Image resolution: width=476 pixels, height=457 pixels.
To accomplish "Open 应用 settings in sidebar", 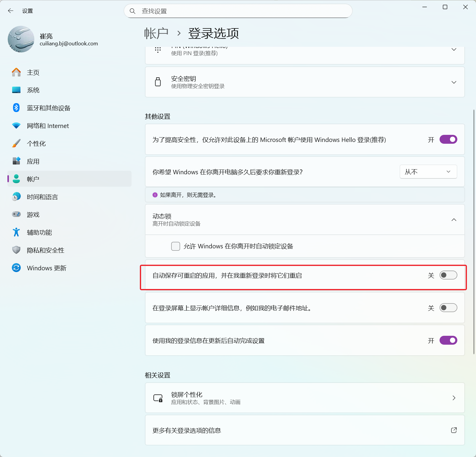I will click(x=69, y=161).
